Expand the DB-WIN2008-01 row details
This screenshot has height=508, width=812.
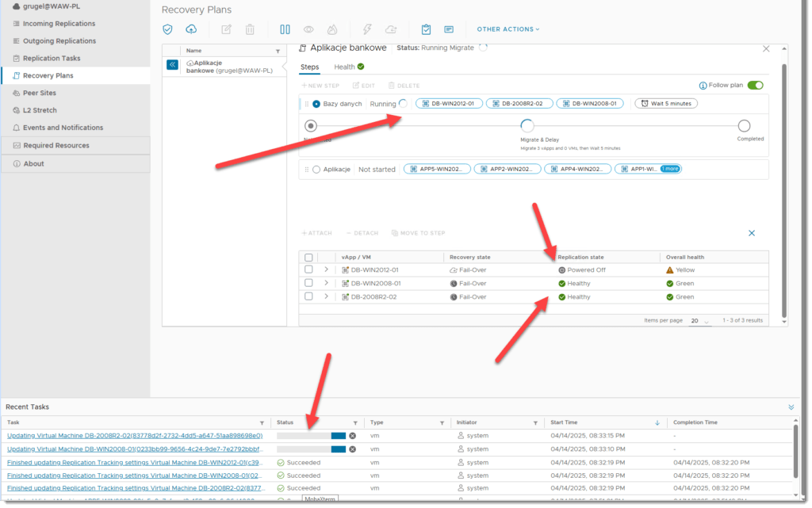326,283
